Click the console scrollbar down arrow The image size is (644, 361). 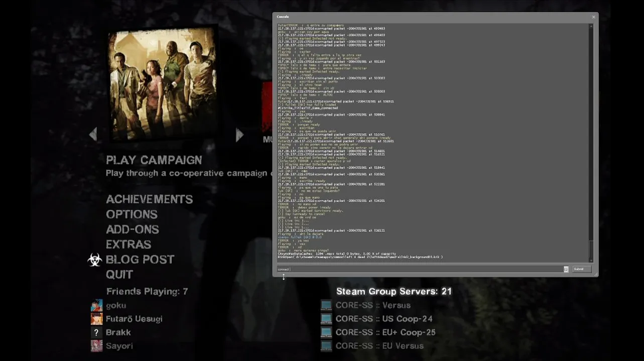(591, 260)
